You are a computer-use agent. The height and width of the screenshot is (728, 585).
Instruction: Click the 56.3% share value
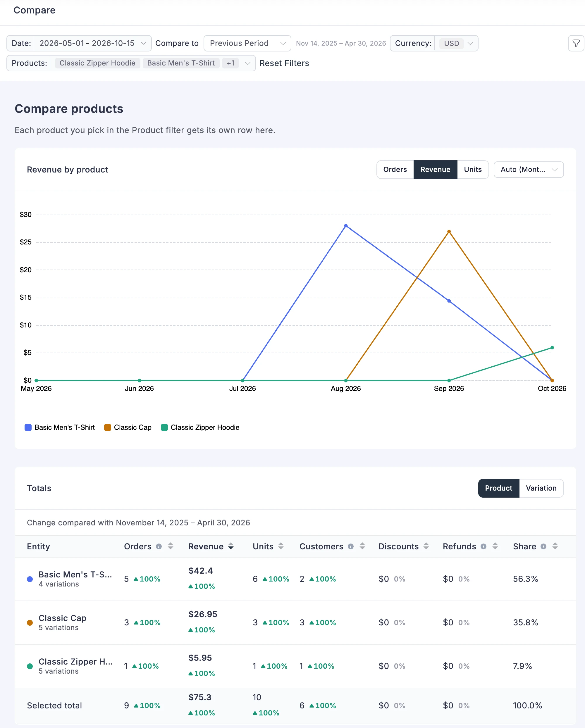click(525, 579)
